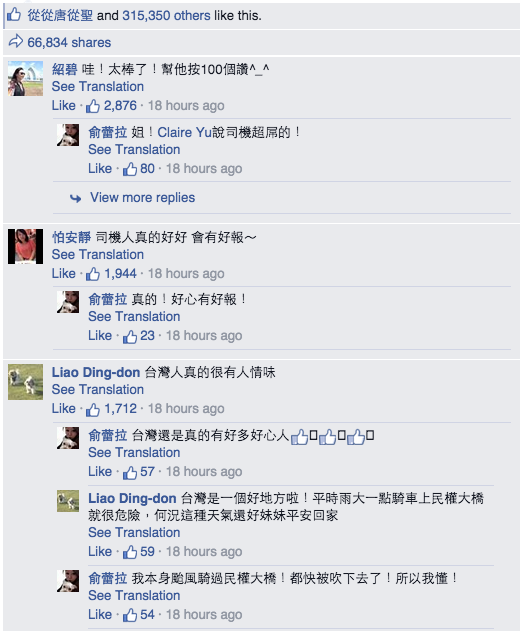See Translation for Liao Ding-don's first comment

point(98,390)
